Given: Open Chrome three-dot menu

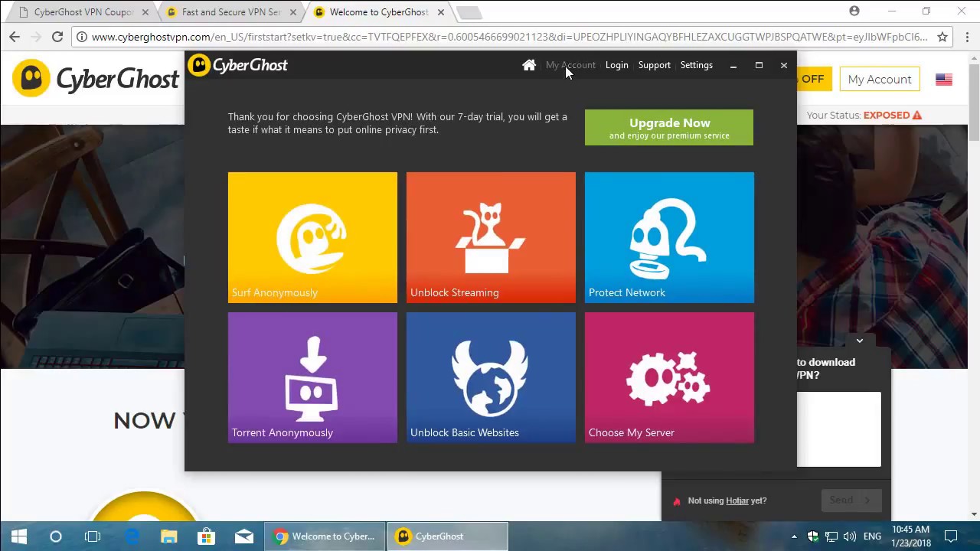Looking at the screenshot, I should pos(967,37).
